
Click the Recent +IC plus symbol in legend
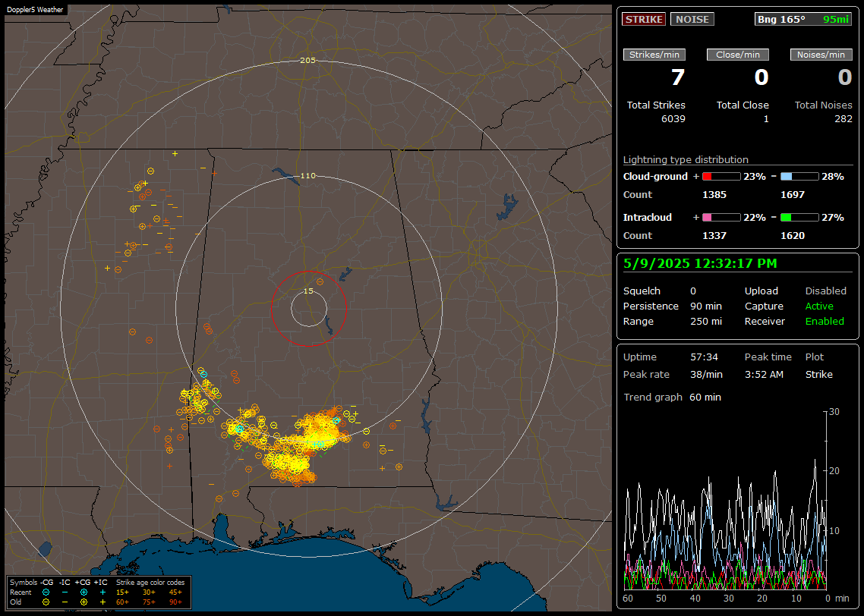(102, 592)
